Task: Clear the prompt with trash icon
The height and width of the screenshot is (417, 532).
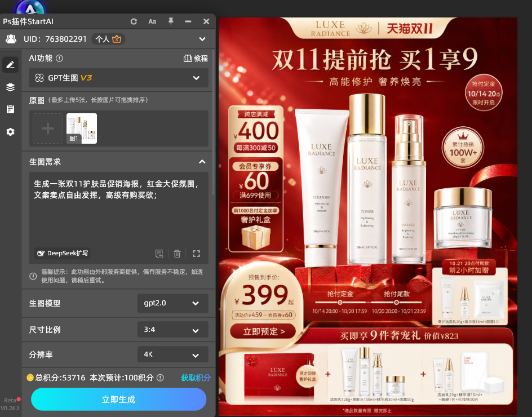Action: pyautogui.click(x=177, y=254)
